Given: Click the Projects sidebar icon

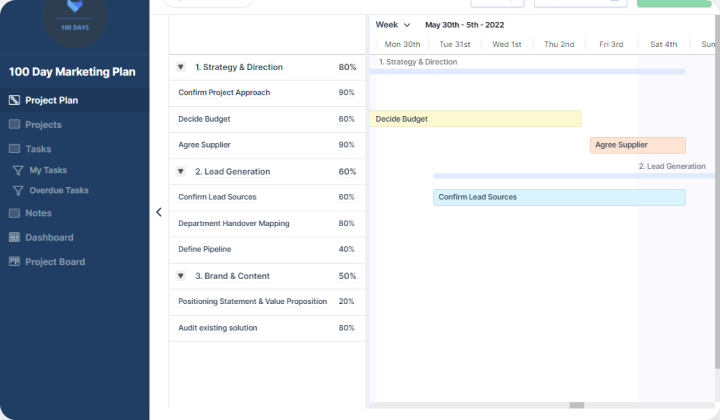Looking at the screenshot, I should (x=14, y=125).
